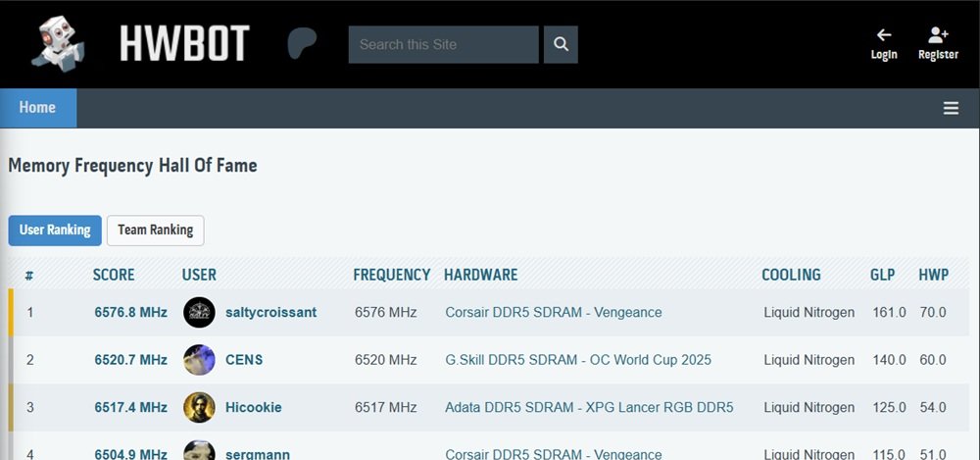The image size is (980, 460).
Task: Select the User Ranking tab
Action: point(55,230)
